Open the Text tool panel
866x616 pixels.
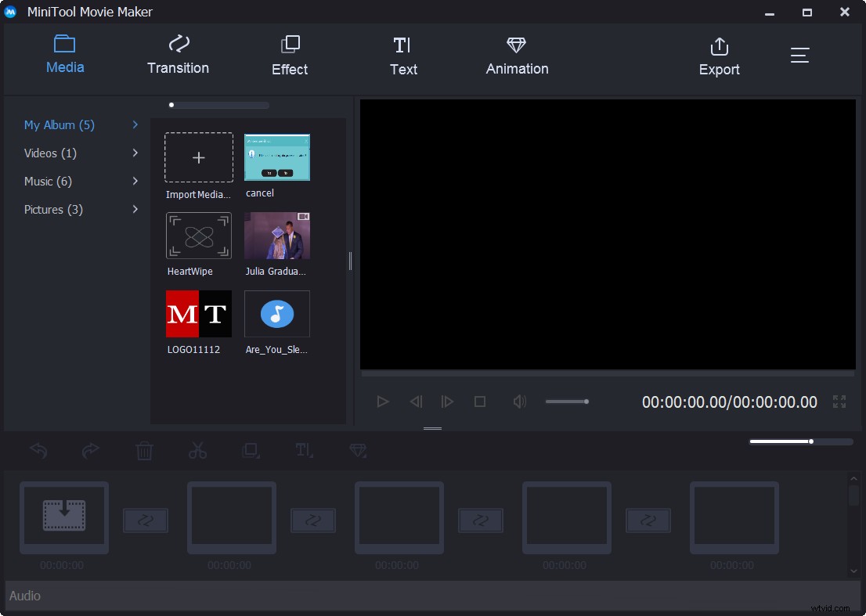403,55
